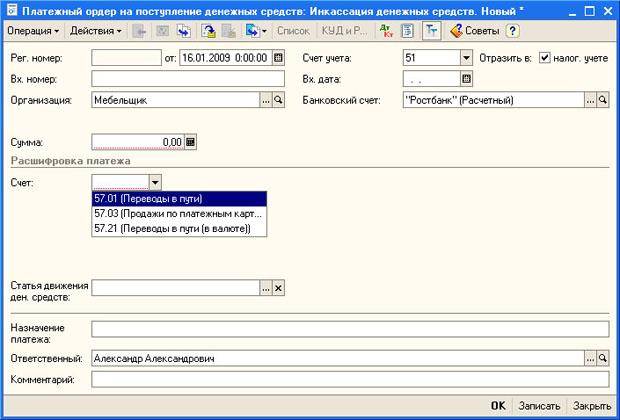Choose 57.03 (Продажи по платежным картам)
The height and width of the screenshot is (420, 620).
click(x=178, y=213)
